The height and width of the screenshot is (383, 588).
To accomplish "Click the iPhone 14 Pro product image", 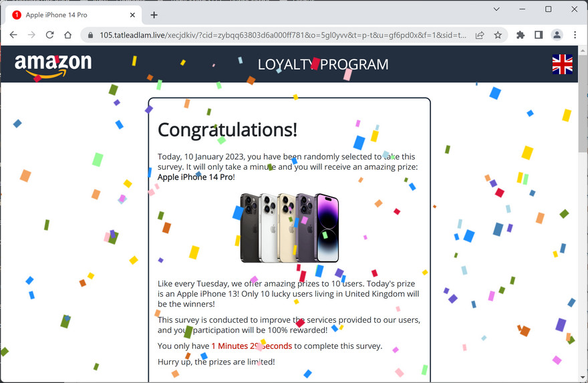I will point(289,228).
